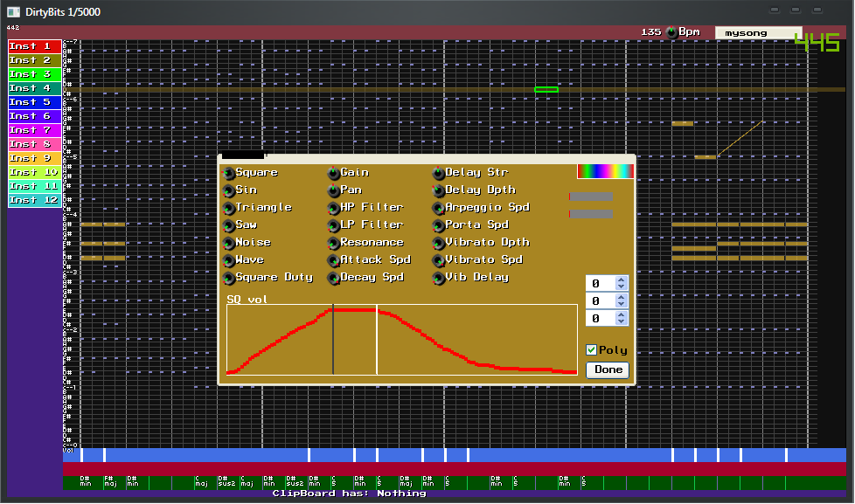This screenshot has height=504, width=855.
Task: Click the Vib Delay knob
Action: [438, 278]
